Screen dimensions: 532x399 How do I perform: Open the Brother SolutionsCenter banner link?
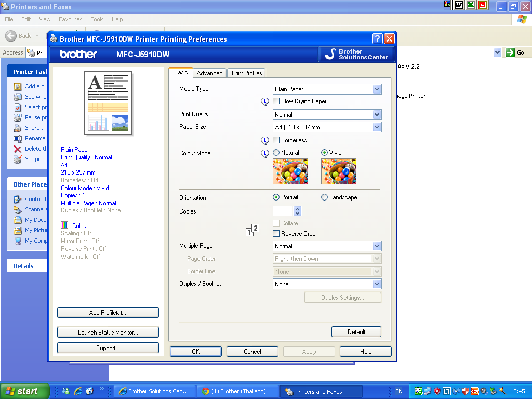point(356,54)
